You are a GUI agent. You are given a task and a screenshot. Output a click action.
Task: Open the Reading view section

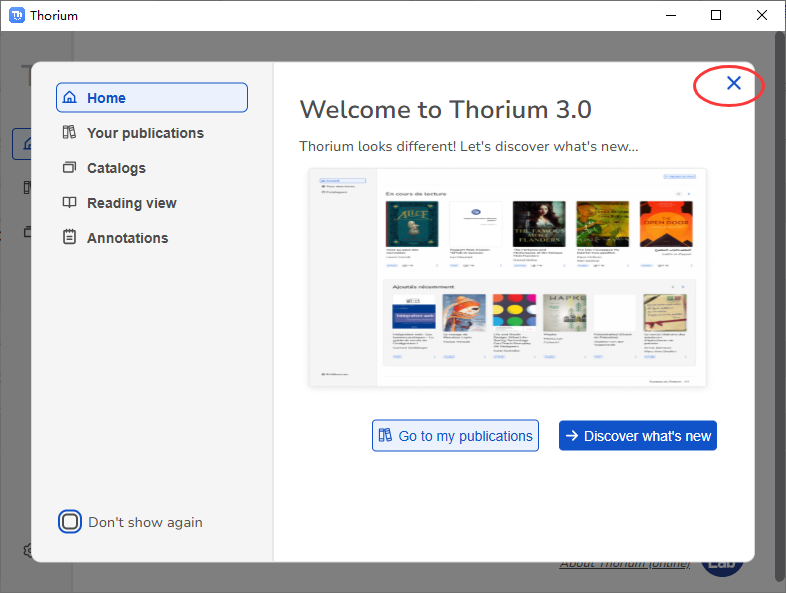[x=131, y=203]
